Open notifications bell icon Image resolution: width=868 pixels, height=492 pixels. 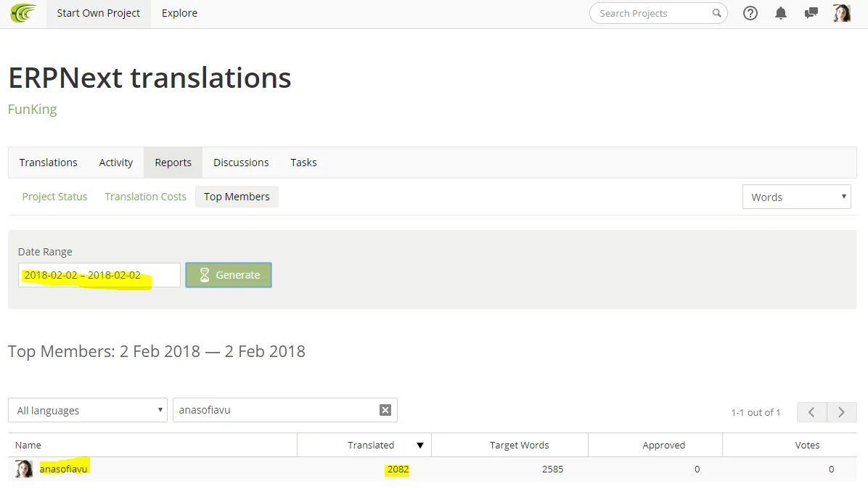(780, 13)
